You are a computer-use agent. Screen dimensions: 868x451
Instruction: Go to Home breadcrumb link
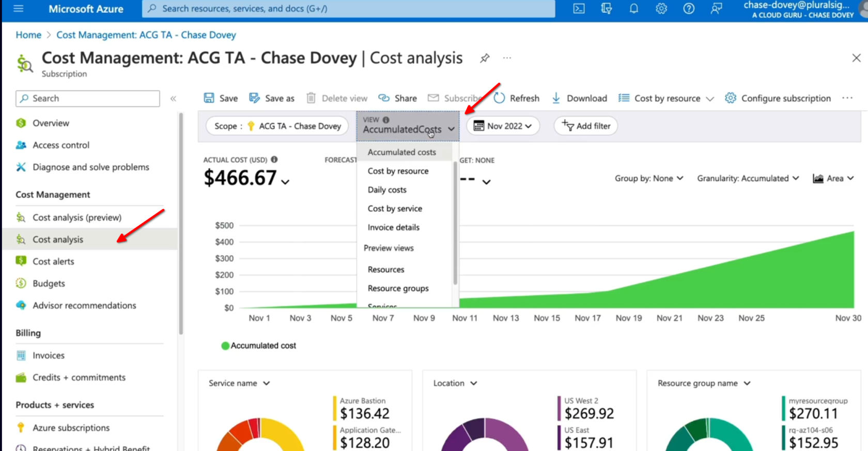pyautogui.click(x=28, y=35)
